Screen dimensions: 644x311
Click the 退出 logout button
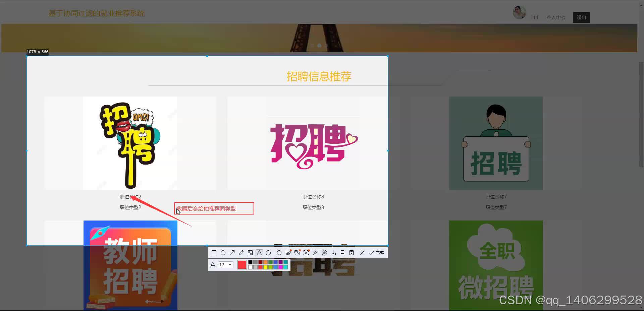click(x=581, y=17)
